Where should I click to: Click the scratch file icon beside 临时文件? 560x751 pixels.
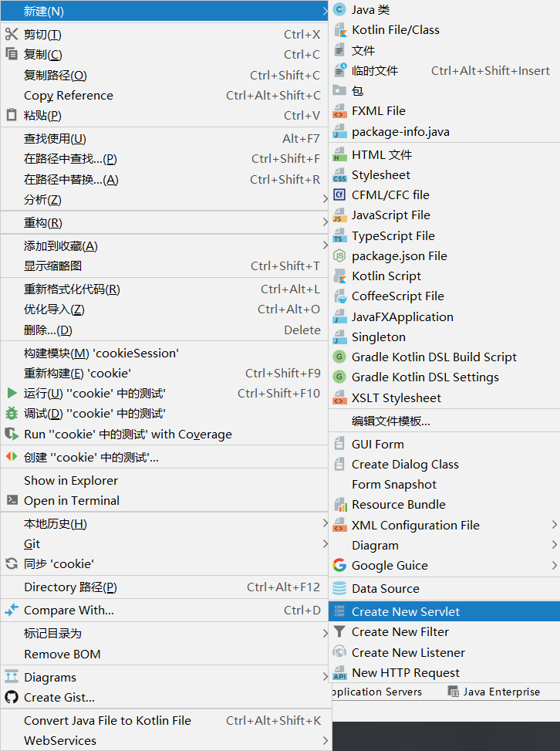click(x=339, y=70)
